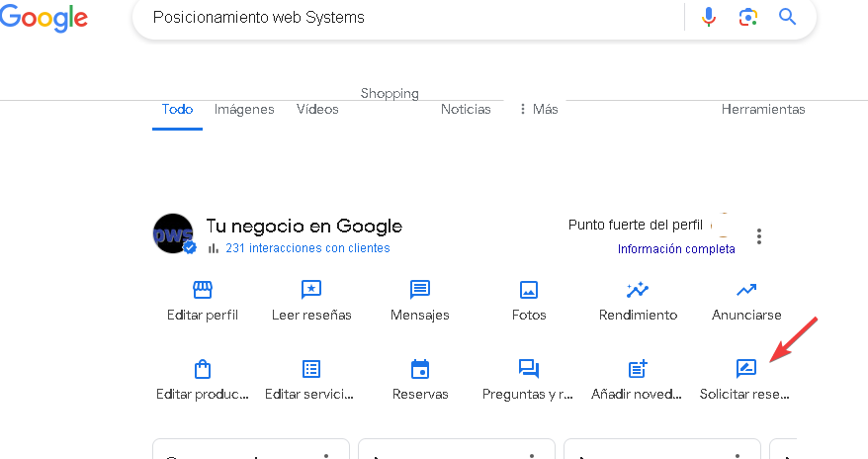This screenshot has width=868, height=459.
Task: Select the Todo tab
Action: 177,109
